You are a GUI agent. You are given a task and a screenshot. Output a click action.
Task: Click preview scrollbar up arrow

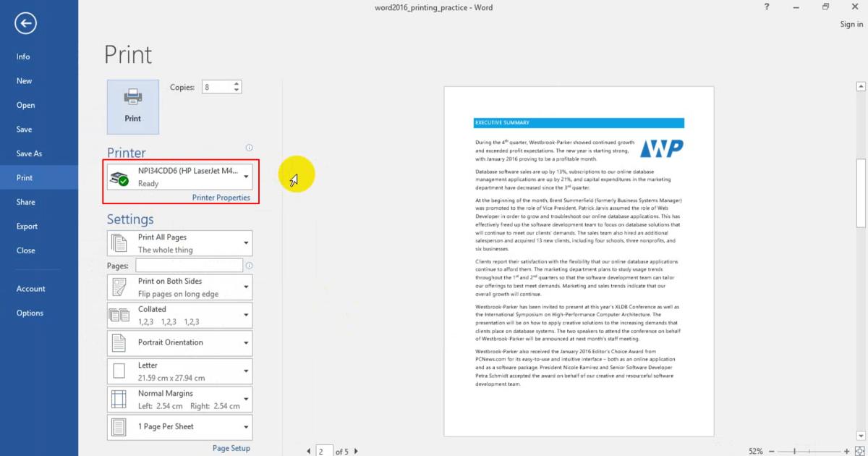tap(861, 85)
